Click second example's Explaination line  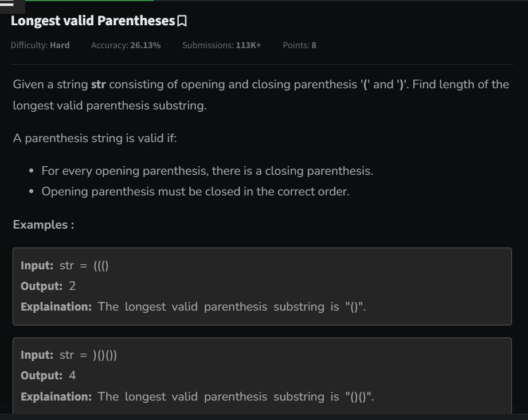[x=197, y=397]
